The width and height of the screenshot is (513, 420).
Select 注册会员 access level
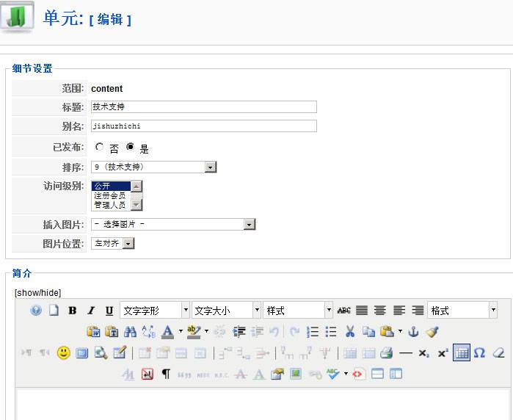click(x=111, y=195)
